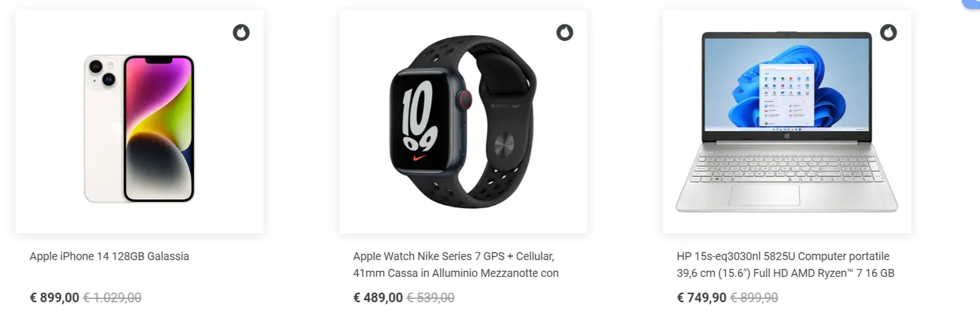Open the HP 15s-eq3030nl Computer portatile title

(785, 265)
